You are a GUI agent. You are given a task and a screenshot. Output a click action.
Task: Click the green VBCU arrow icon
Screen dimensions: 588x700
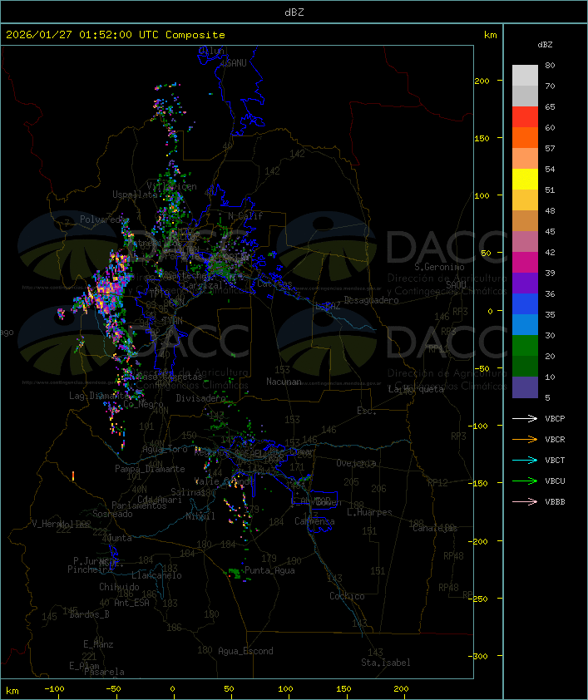(525, 481)
